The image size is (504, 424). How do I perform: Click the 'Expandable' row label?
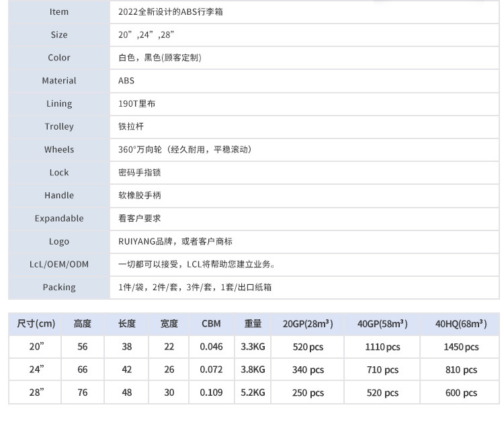(x=59, y=218)
